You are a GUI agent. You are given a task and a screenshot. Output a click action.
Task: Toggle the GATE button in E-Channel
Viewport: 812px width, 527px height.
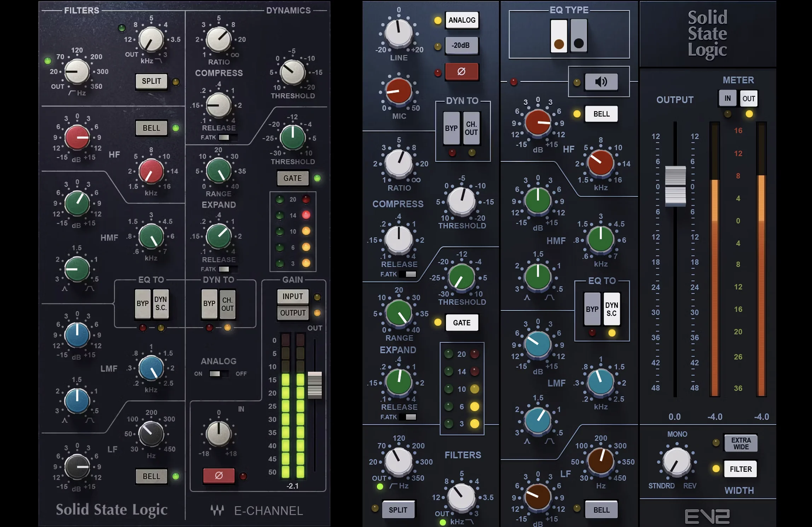(293, 178)
